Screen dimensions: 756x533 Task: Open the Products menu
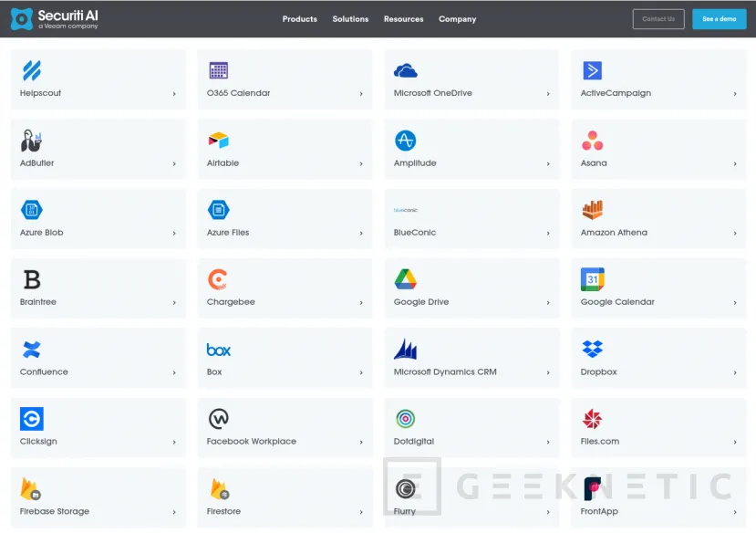299,19
